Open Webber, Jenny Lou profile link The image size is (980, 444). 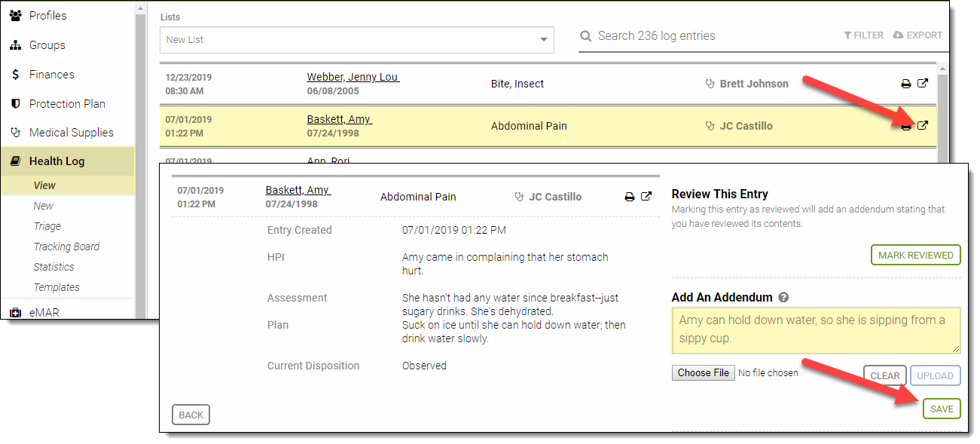353,77
